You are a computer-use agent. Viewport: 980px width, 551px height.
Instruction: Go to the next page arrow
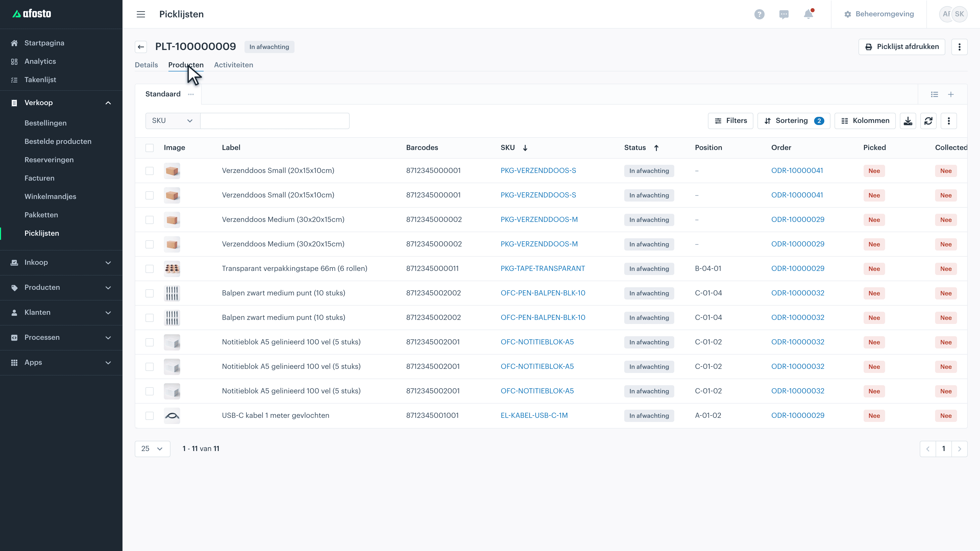pos(960,449)
